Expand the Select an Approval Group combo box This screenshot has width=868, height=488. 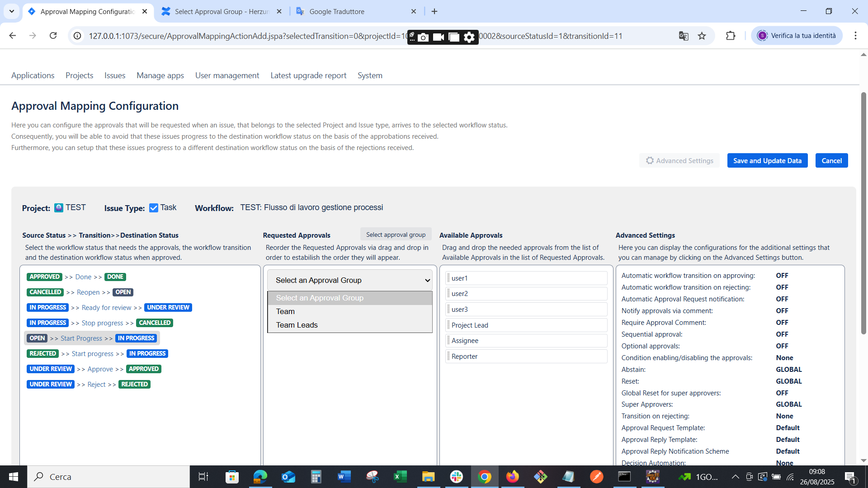pos(350,280)
